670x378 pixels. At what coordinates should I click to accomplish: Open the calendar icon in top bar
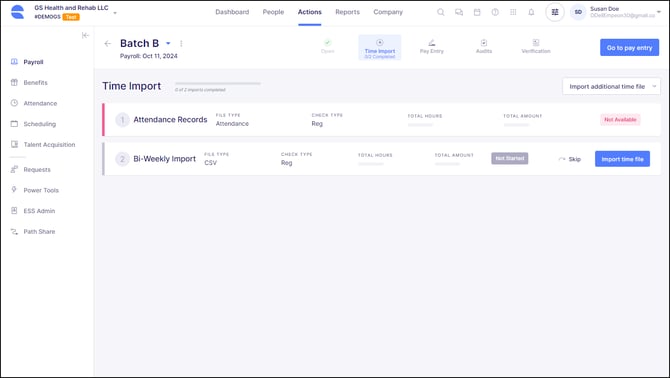click(477, 12)
